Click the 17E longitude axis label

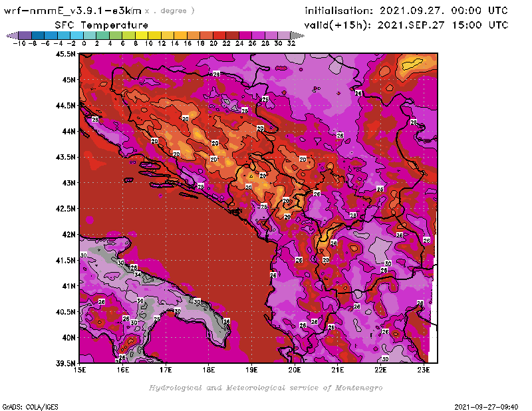166,370
